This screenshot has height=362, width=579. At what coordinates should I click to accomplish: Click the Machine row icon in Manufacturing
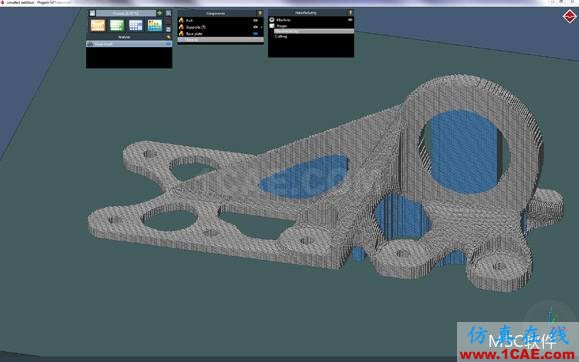272,20
